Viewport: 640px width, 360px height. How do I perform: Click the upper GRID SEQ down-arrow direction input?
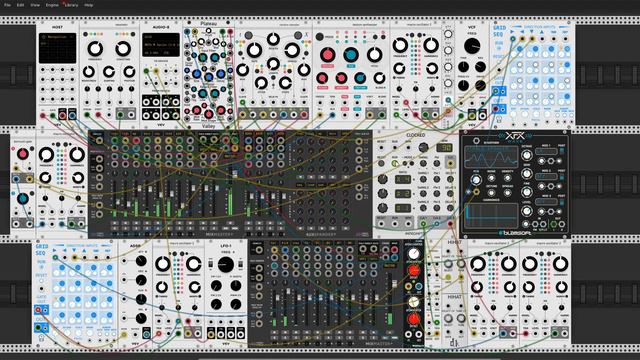coord(532,39)
